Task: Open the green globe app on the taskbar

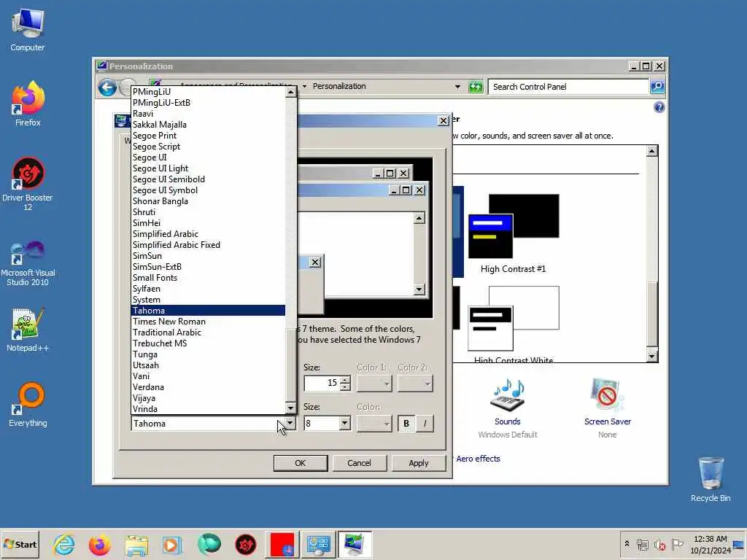Action: [x=209, y=545]
